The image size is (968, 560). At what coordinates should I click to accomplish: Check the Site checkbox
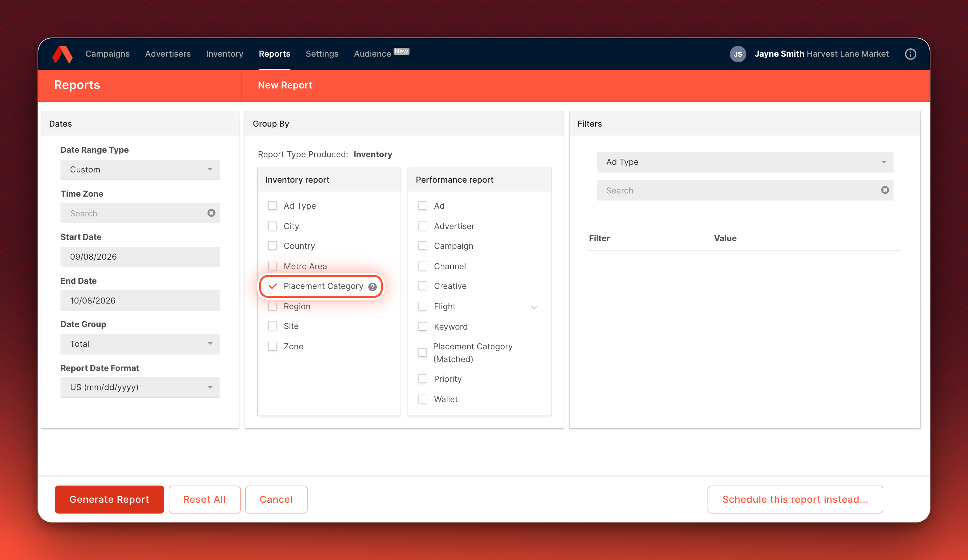272,326
